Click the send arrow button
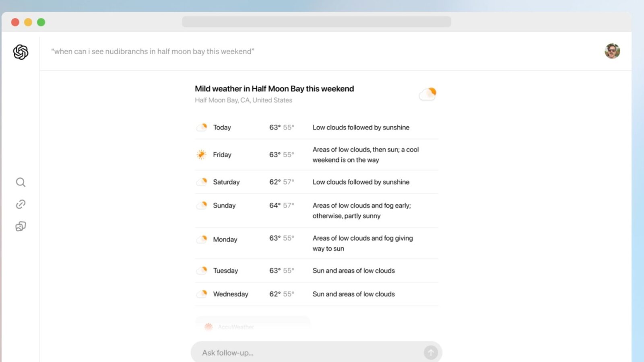Screen dimensions: 644x362 click(x=430, y=353)
